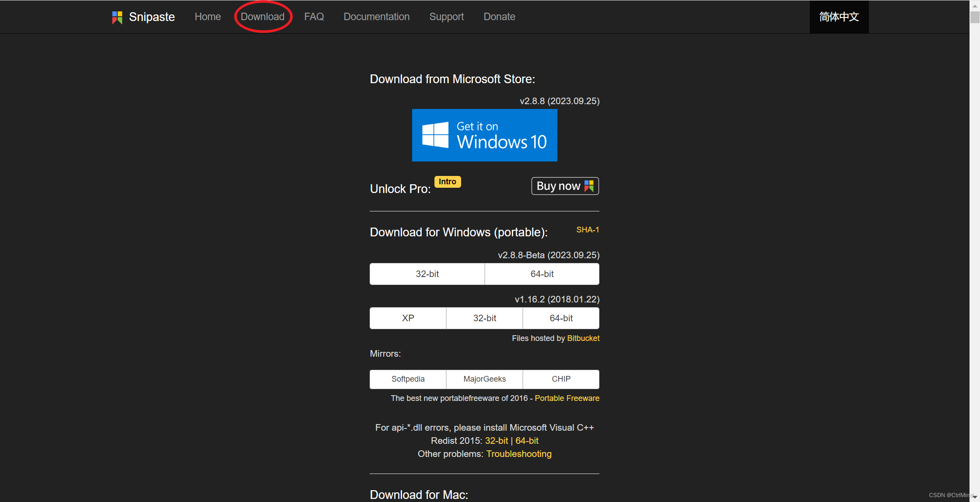Open the Documentation page
980x502 pixels.
pos(377,17)
